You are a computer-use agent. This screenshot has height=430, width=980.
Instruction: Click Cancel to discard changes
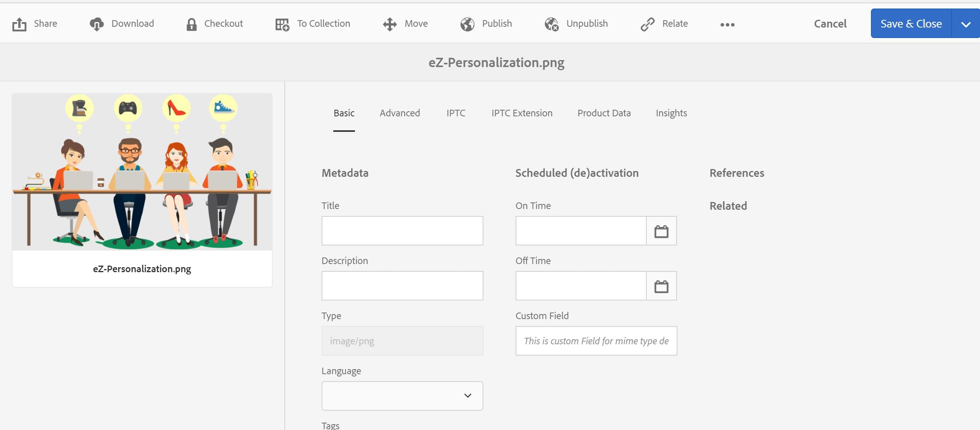pos(829,23)
